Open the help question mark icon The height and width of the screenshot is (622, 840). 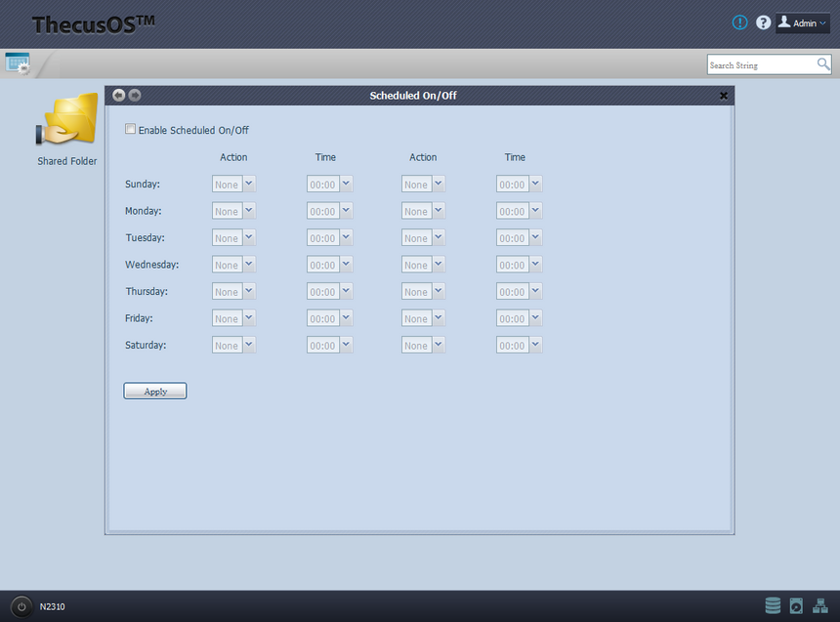[x=764, y=22]
